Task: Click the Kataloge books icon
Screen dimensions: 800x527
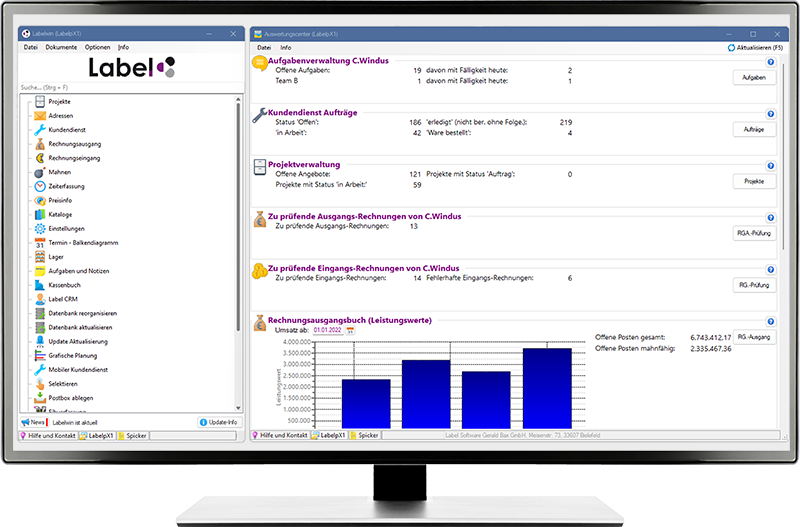Action: coord(40,214)
